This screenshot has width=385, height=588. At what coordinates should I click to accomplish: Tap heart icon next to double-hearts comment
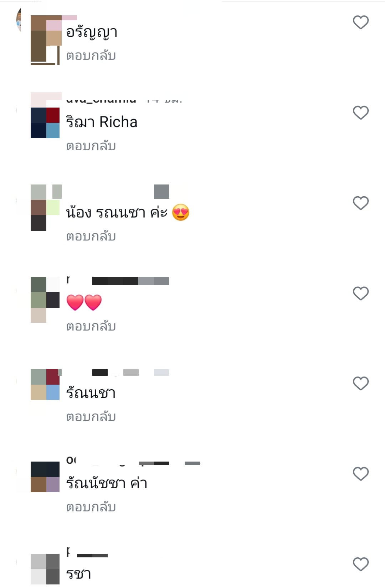tap(361, 293)
